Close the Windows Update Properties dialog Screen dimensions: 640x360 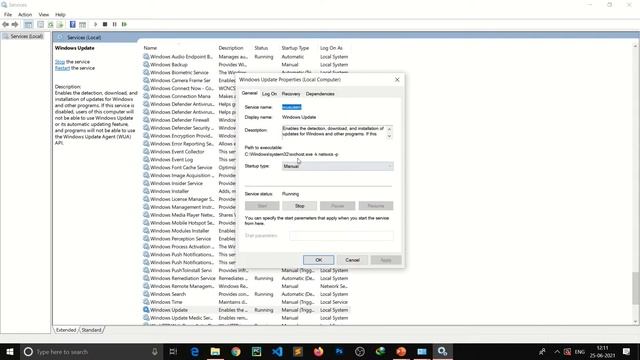(397, 80)
